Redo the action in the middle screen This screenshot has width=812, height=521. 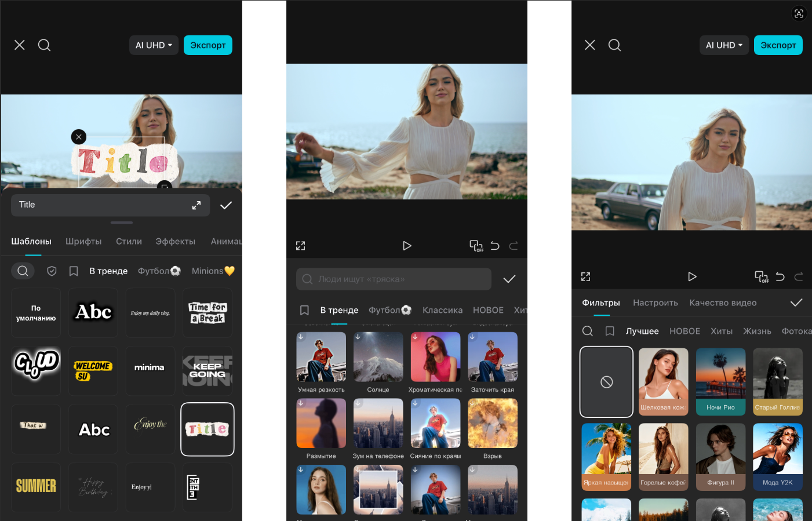click(x=514, y=246)
